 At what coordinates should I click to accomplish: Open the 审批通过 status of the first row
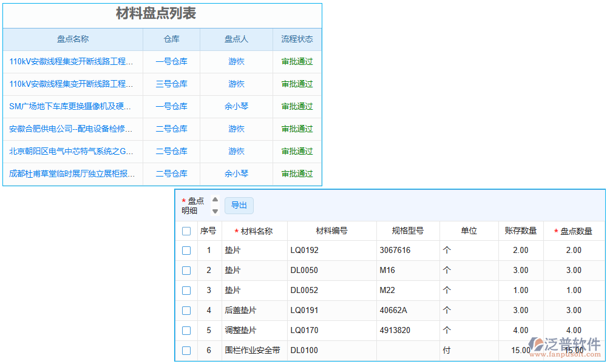pyautogui.click(x=297, y=61)
